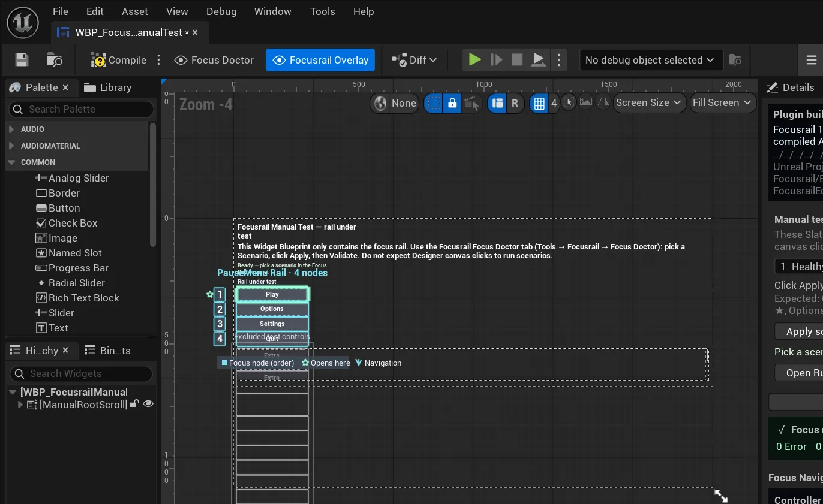This screenshot has width=823, height=504.
Task: Open the debug object selection dropdown
Action: [x=650, y=60]
